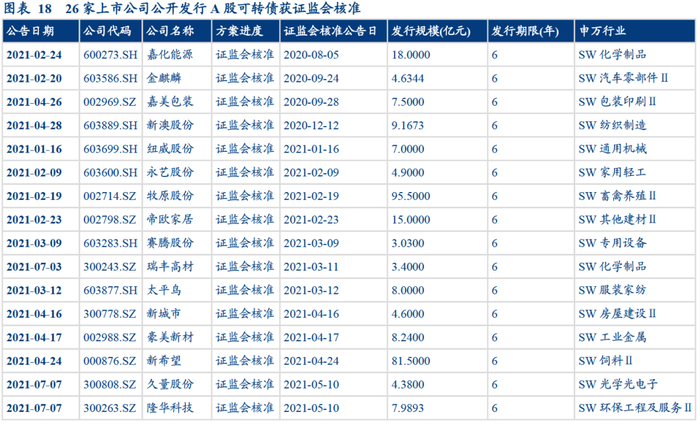Click the 新希望 company name
Viewport: 700px width, 425px height.
164,361
